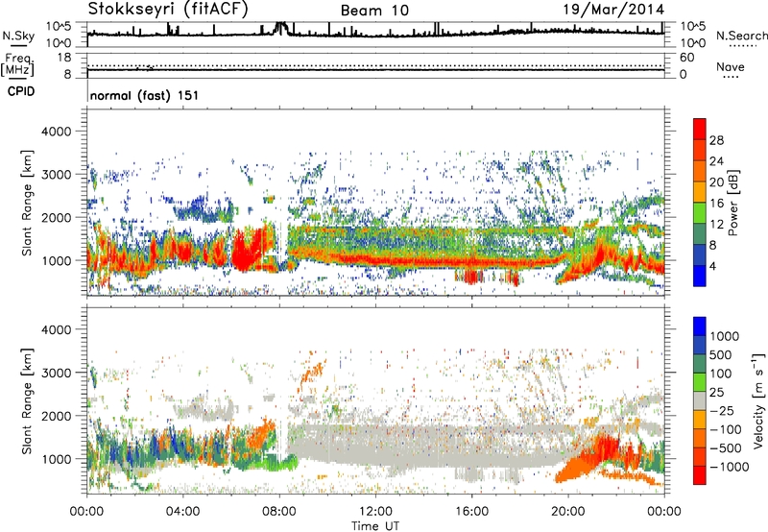Image resolution: width=768 pixels, height=532 pixels.
Task: Click the 28 value on power colorbar
Action: pyautogui.click(x=716, y=140)
